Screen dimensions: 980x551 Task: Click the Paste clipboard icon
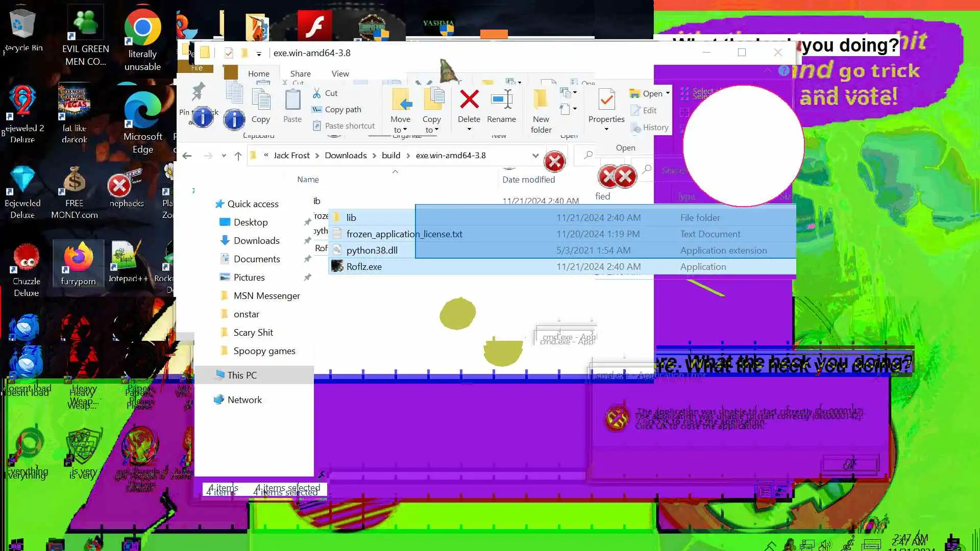tap(292, 100)
